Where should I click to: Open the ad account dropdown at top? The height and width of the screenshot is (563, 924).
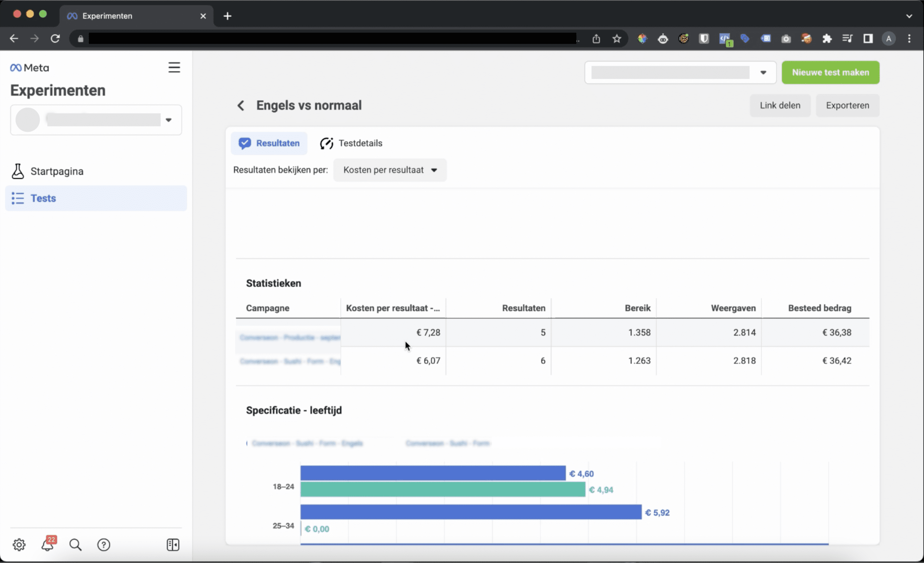[x=680, y=72]
